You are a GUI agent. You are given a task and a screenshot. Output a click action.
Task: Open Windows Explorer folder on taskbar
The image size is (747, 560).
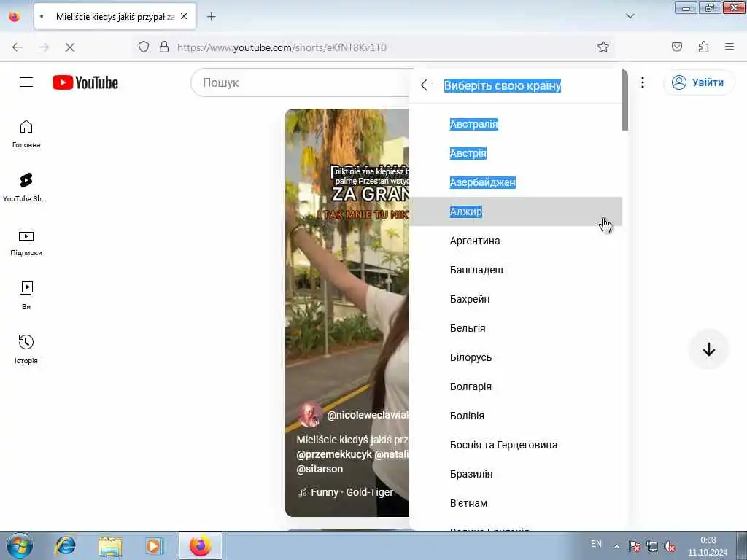pos(111,545)
